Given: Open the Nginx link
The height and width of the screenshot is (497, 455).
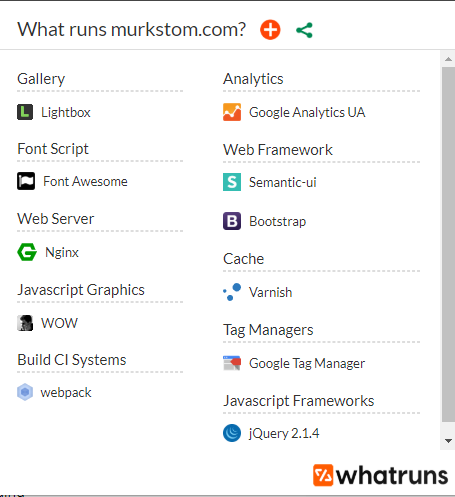Looking at the screenshot, I should click(62, 252).
